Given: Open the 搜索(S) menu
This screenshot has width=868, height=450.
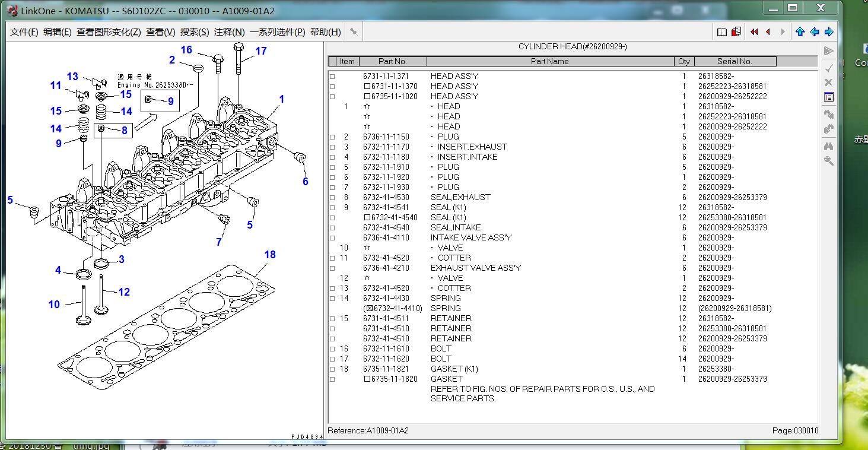Looking at the screenshot, I should tap(195, 32).
